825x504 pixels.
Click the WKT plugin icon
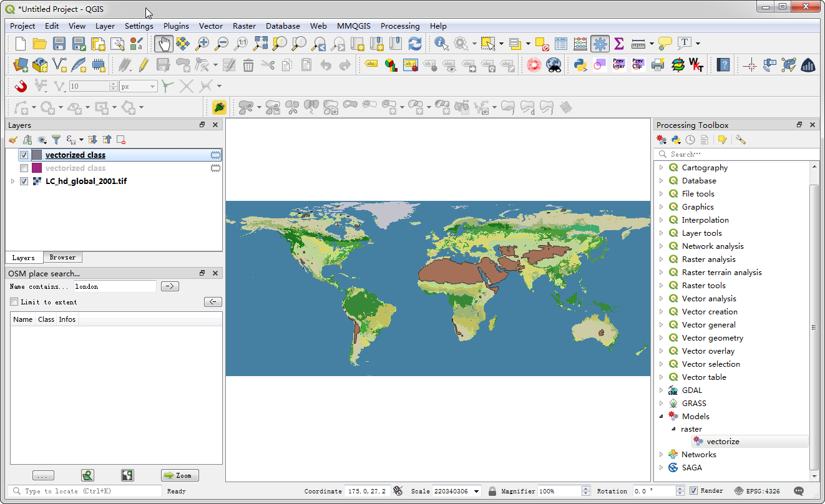(x=696, y=65)
